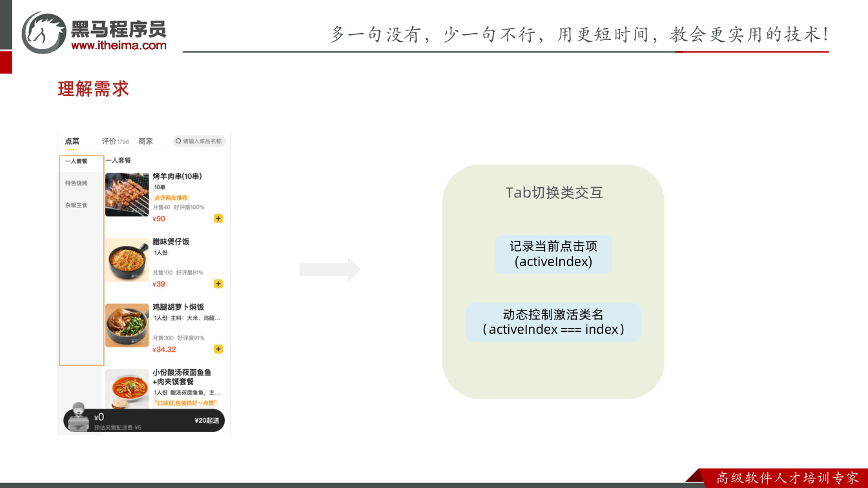Open the 小份酸汤莜面鱼鱼 soup image
Viewport: 868px width, 488px height.
tap(127, 389)
